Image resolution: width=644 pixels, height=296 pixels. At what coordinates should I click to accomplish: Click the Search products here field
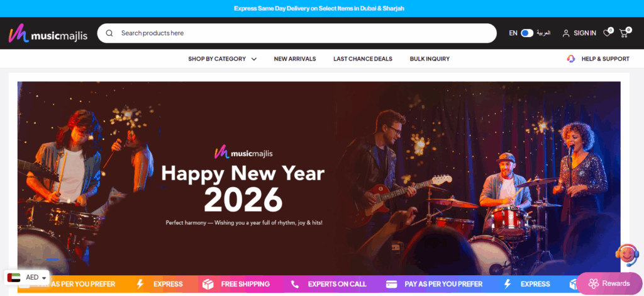[x=297, y=33]
